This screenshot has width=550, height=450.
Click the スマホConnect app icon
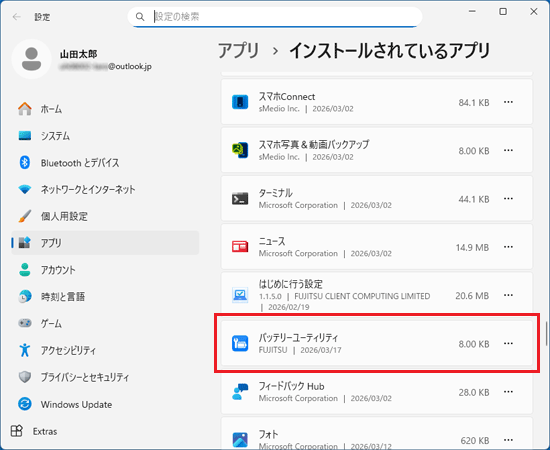coord(240,102)
